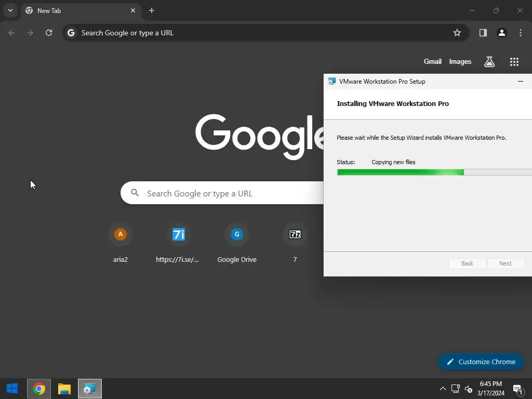Click the muted volume tray icon
Screen dimensions: 532x399
pos(469,389)
